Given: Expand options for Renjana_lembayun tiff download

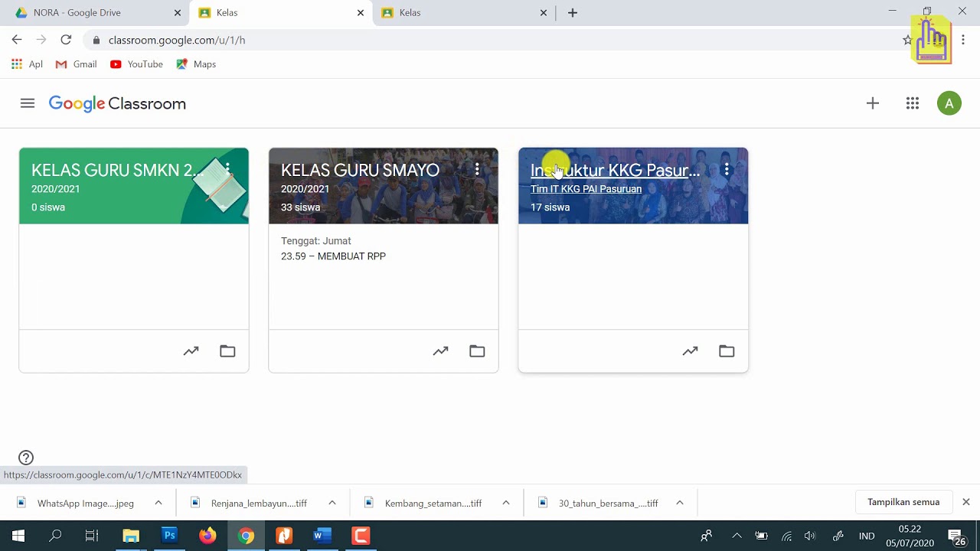Looking at the screenshot, I should [x=332, y=503].
